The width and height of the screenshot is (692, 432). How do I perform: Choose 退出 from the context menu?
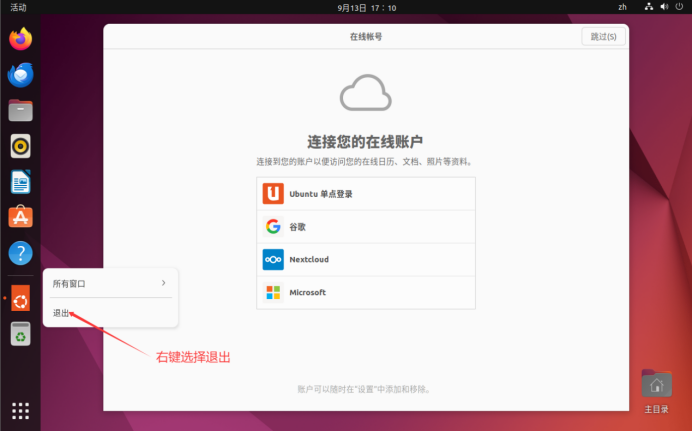click(110, 313)
